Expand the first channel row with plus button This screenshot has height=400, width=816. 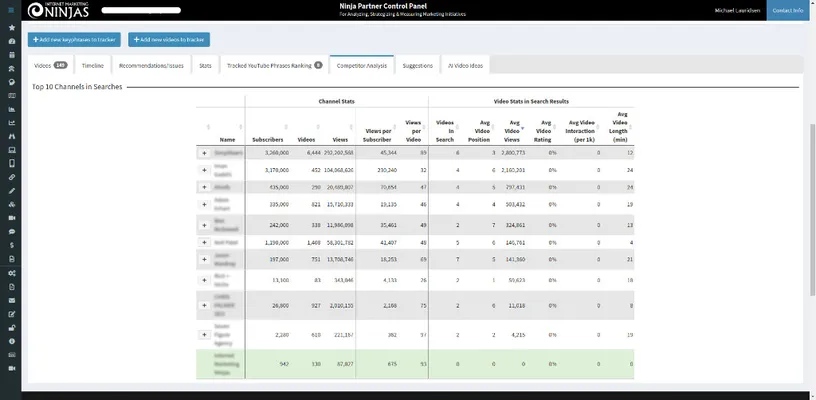click(x=204, y=153)
